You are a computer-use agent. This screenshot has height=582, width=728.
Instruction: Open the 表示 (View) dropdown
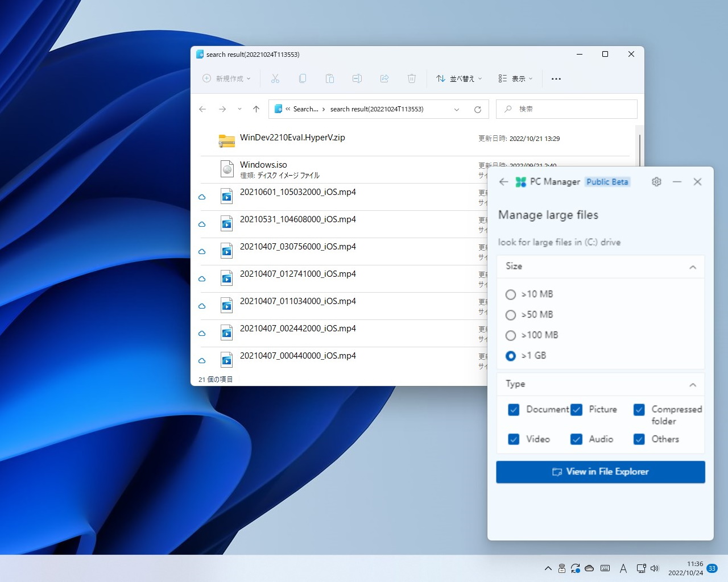515,78
